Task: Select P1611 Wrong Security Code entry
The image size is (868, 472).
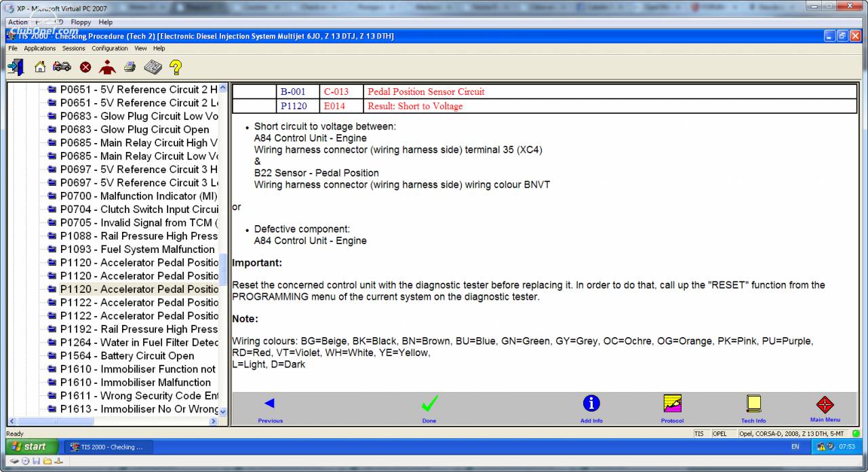Action: (x=133, y=395)
